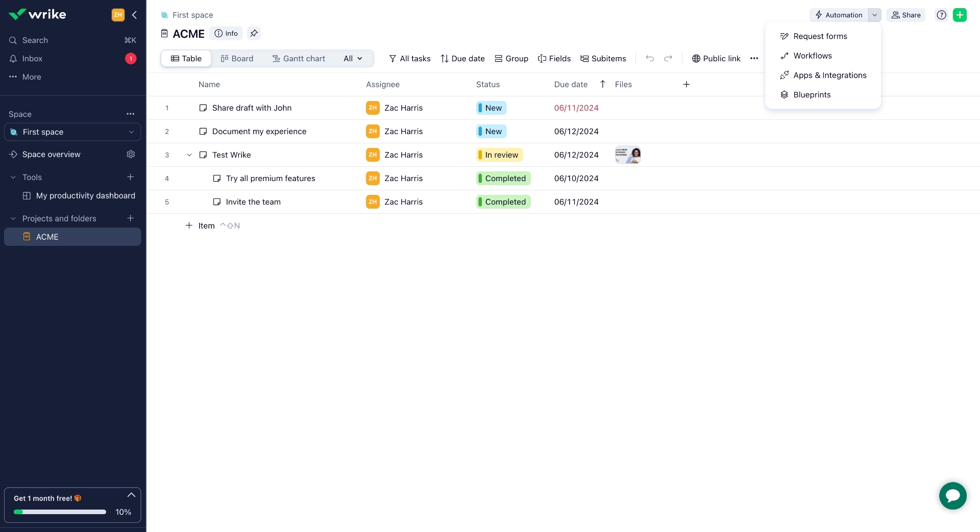Expand the First space selector dropdown

point(72,132)
